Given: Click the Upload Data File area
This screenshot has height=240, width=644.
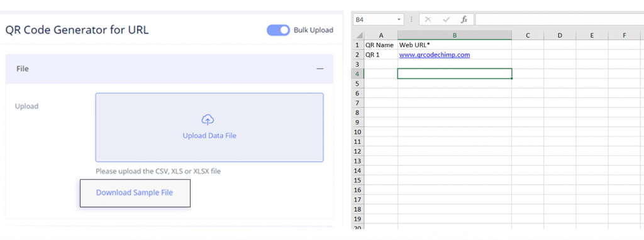Looking at the screenshot, I should point(209,128).
